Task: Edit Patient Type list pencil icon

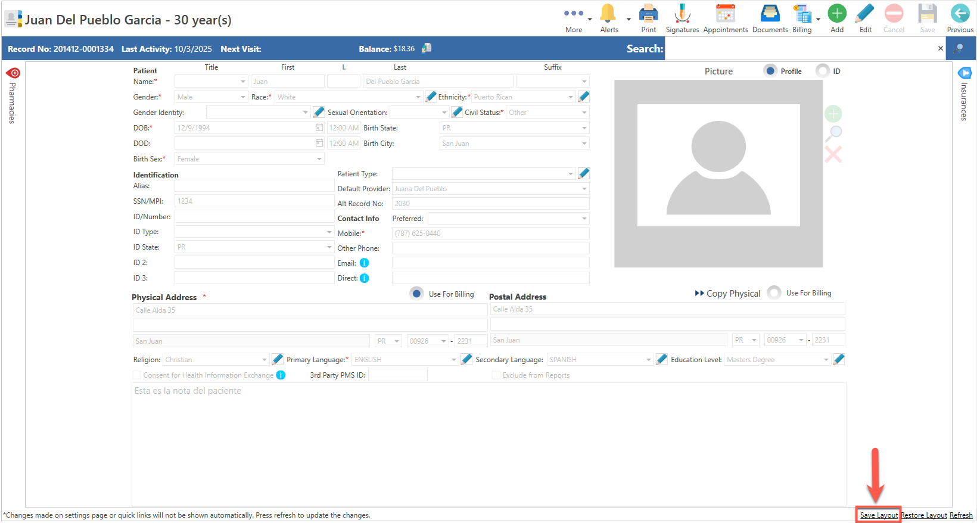Action: click(584, 173)
